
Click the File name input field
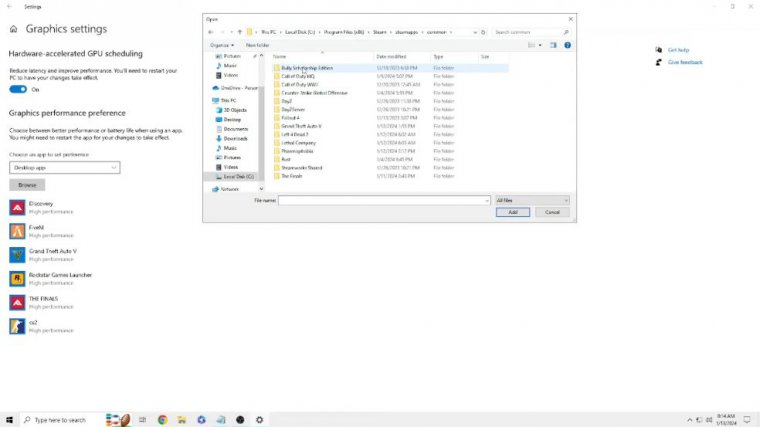[384, 200]
